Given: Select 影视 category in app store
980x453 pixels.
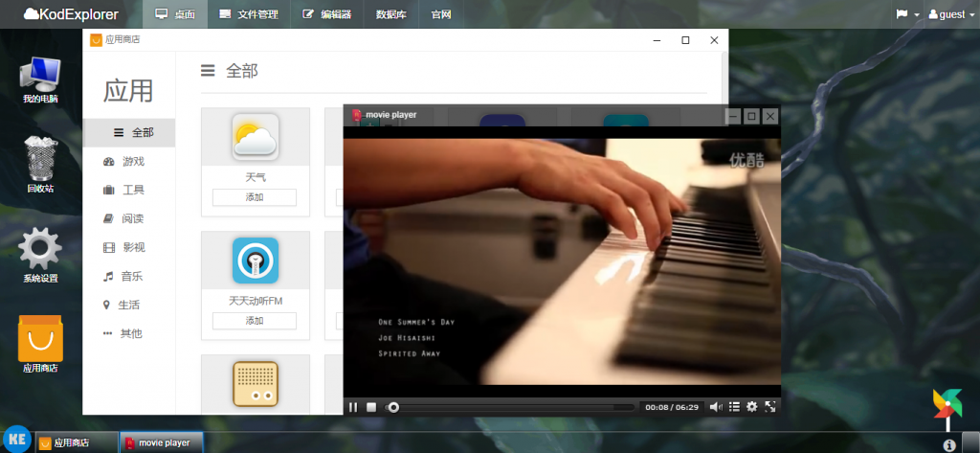Looking at the screenshot, I should [129, 248].
